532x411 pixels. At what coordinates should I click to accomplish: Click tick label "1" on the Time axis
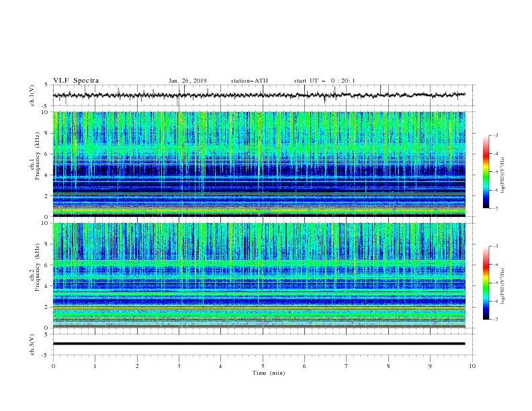(95, 366)
